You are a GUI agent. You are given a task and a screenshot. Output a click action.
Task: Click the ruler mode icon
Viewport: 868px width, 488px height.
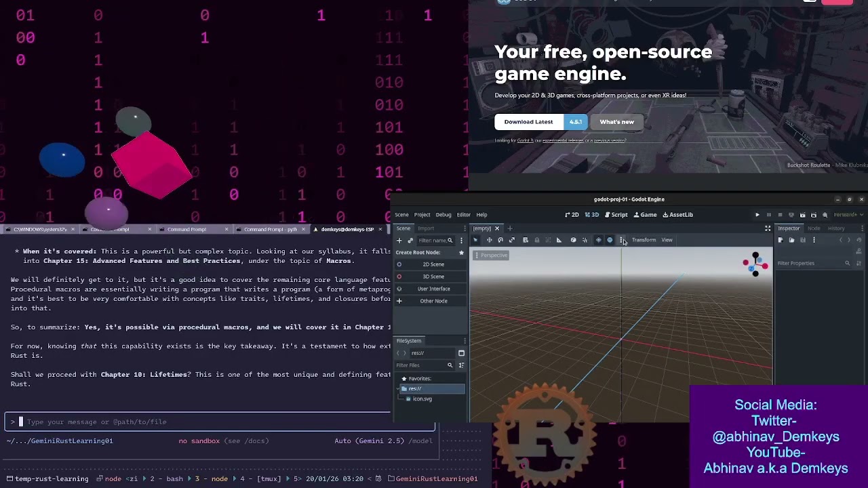(x=559, y=240)
